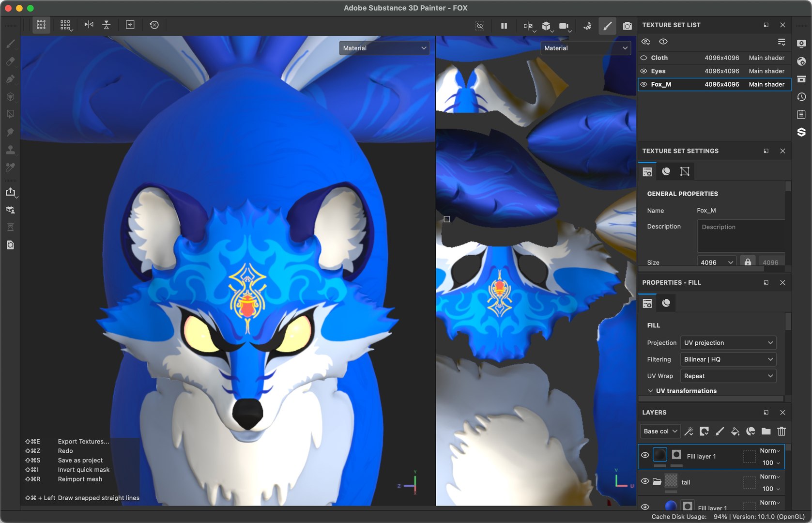Open the Log notes icon in right dock

point(801,114)
